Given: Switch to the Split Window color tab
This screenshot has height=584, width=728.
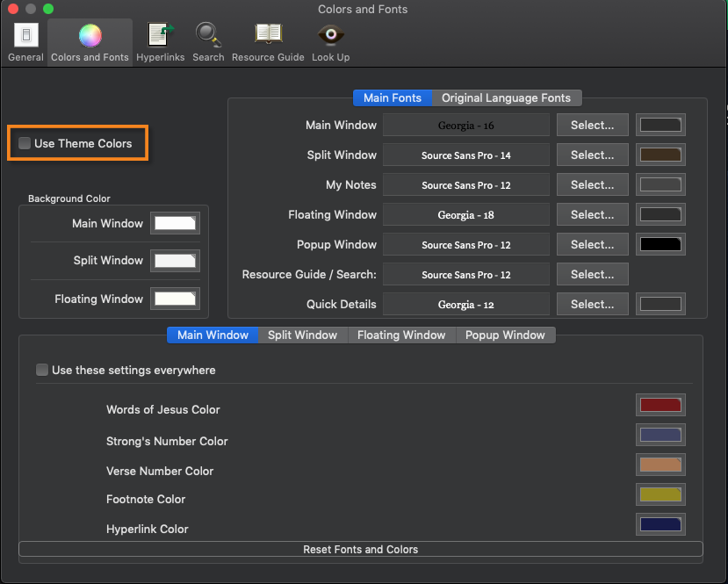Looking at the screenshot, I should [x=302, y=335].
